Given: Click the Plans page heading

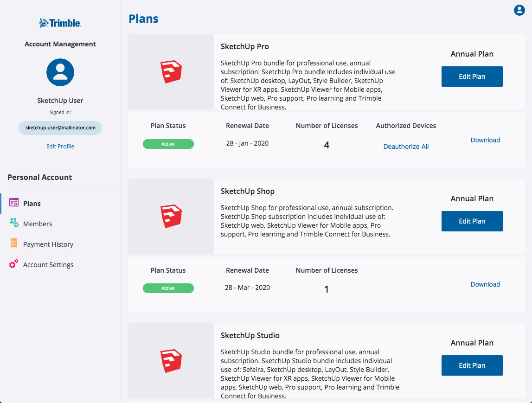Looking at the screenshot, I should (143, 19).
